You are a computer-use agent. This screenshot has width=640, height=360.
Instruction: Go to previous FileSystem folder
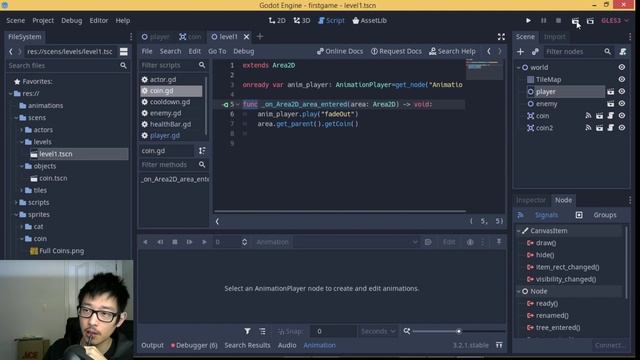click(11, 51)
